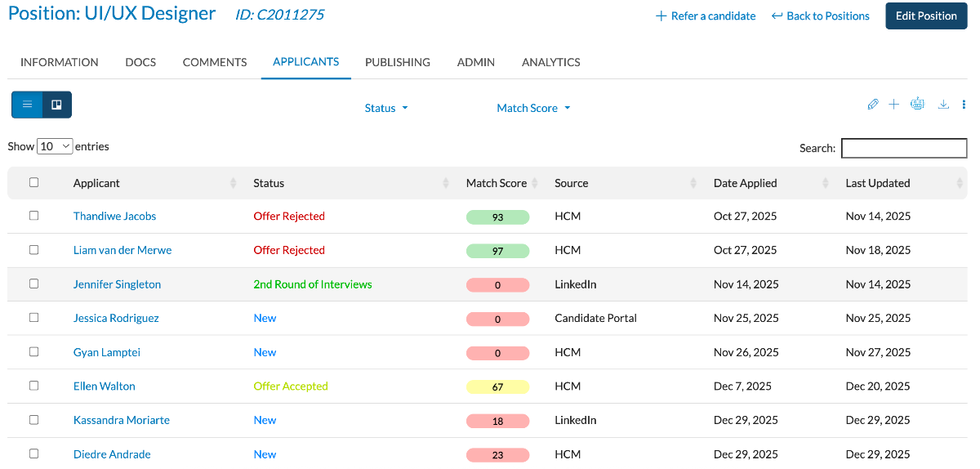Open applicant Thandiwe Jacobs
The height and width of the screenshot is (469, 980).
(x=114, y=216)
